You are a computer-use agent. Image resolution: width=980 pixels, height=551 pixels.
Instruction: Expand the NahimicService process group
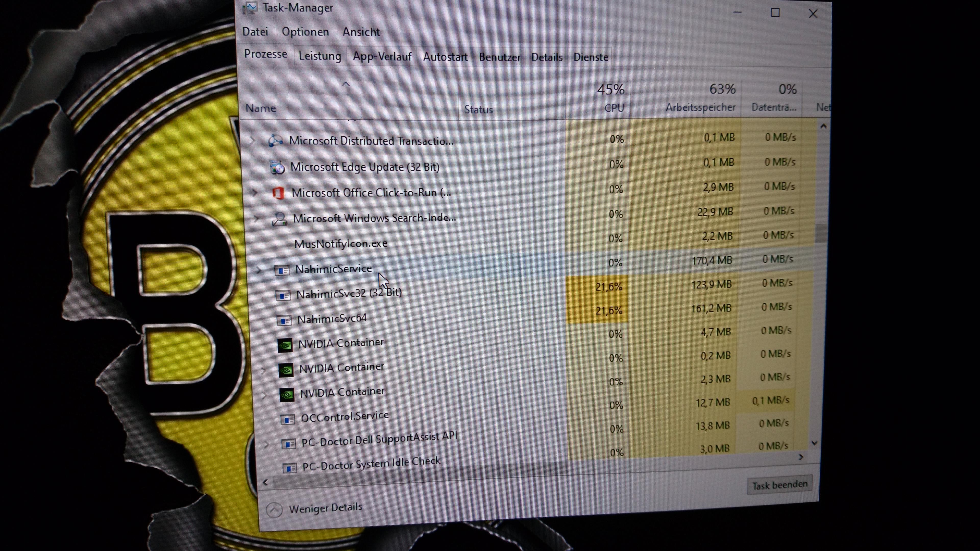(259, 270)
